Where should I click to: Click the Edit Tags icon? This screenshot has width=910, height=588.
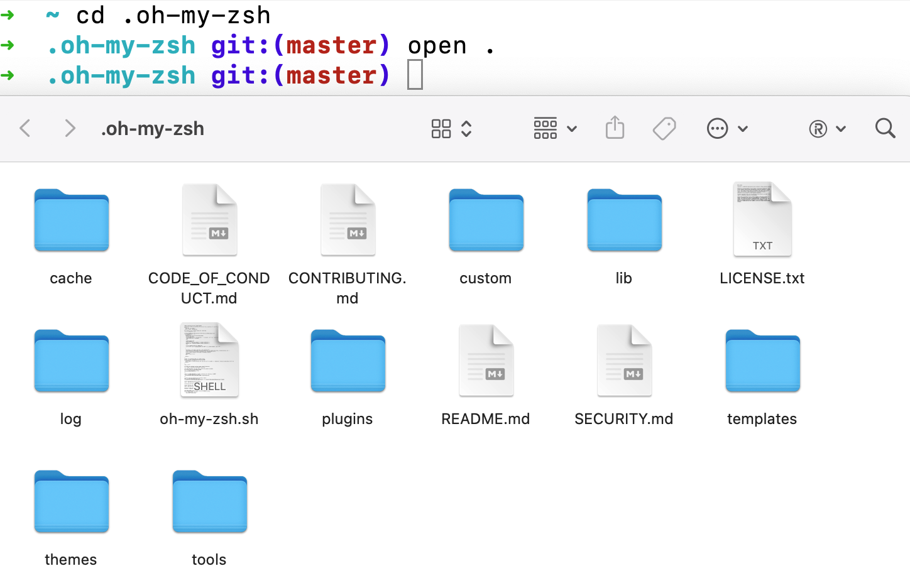tap(664, 129)
